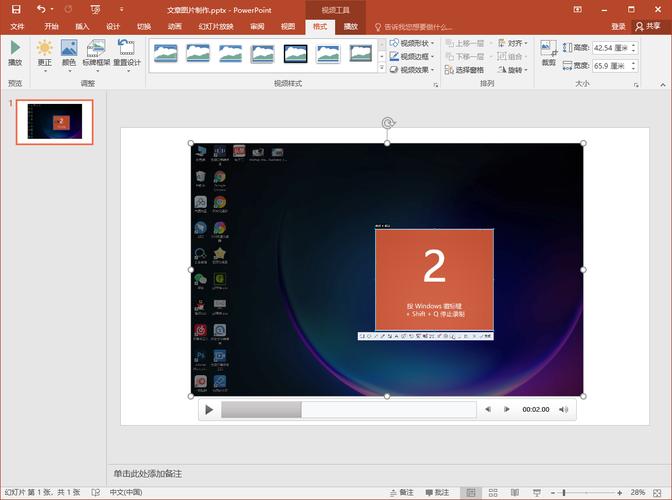The height and width of the screenshot is (500, 672).
Task: Click the 下移一层 send backward button
Action: 465,57
